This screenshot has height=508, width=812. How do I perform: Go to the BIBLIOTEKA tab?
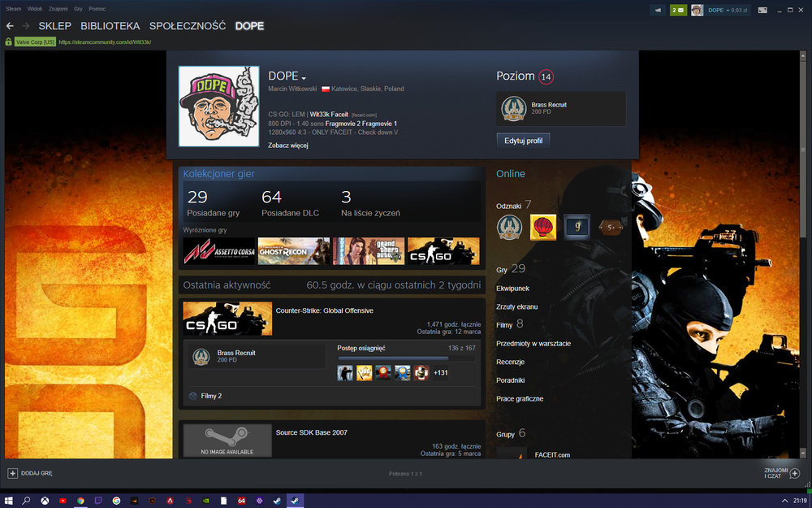pos(110,26)
